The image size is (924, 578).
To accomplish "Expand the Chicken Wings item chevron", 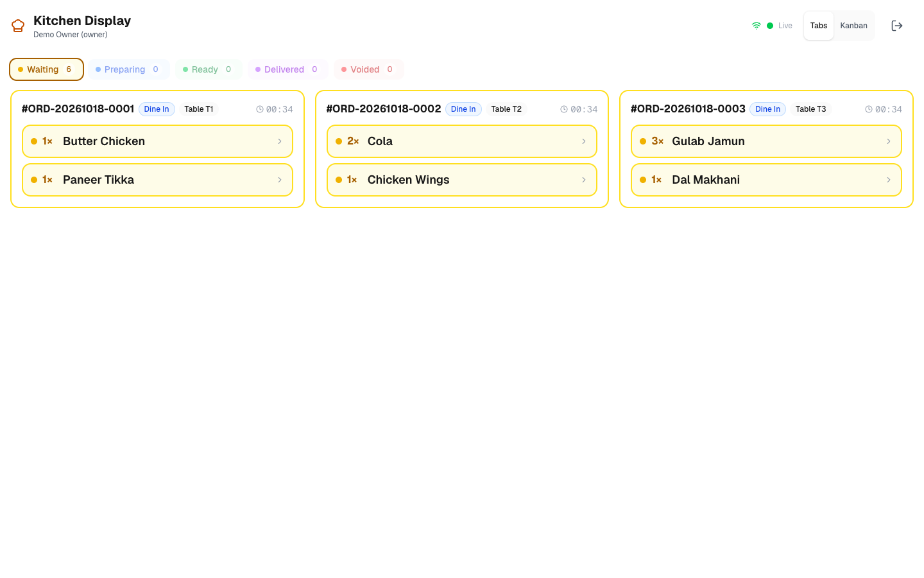I will tap(584, 180).
